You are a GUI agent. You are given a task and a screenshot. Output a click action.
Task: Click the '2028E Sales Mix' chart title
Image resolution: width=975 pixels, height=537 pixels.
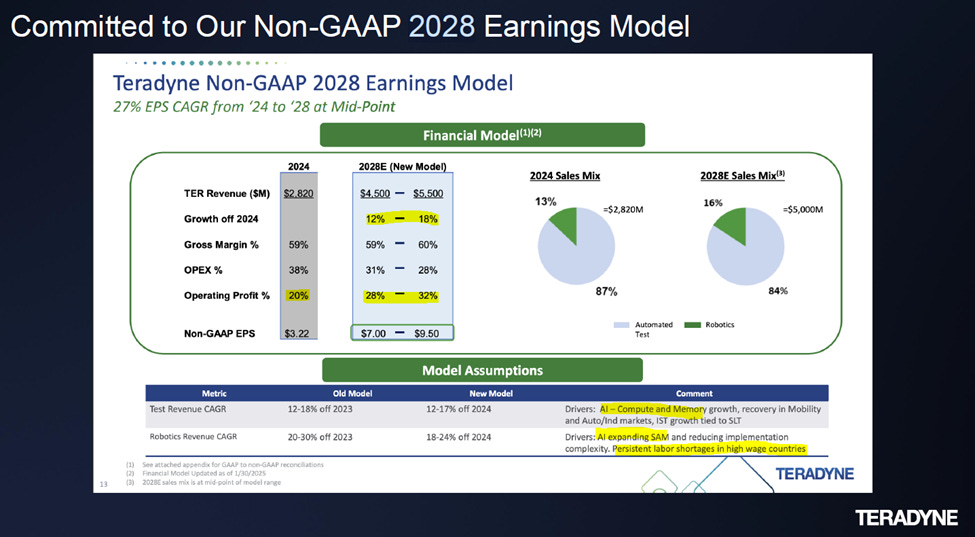tap(742, 175)
